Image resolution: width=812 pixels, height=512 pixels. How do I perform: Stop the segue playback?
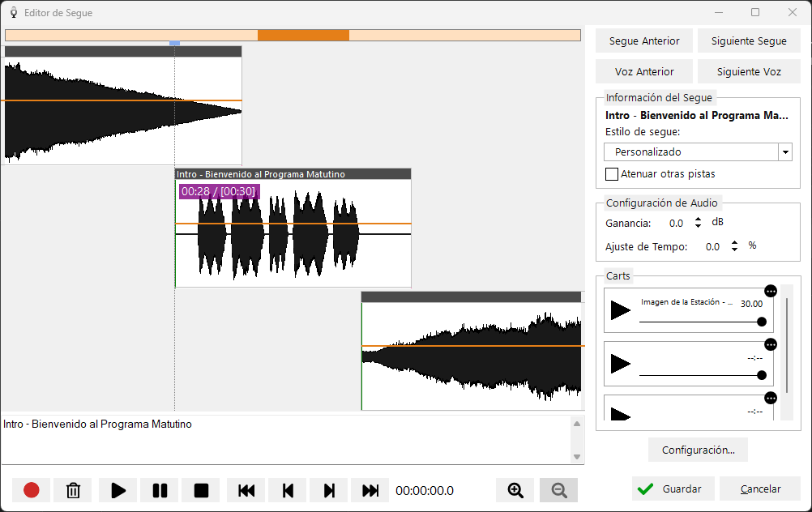coord(201,490)
